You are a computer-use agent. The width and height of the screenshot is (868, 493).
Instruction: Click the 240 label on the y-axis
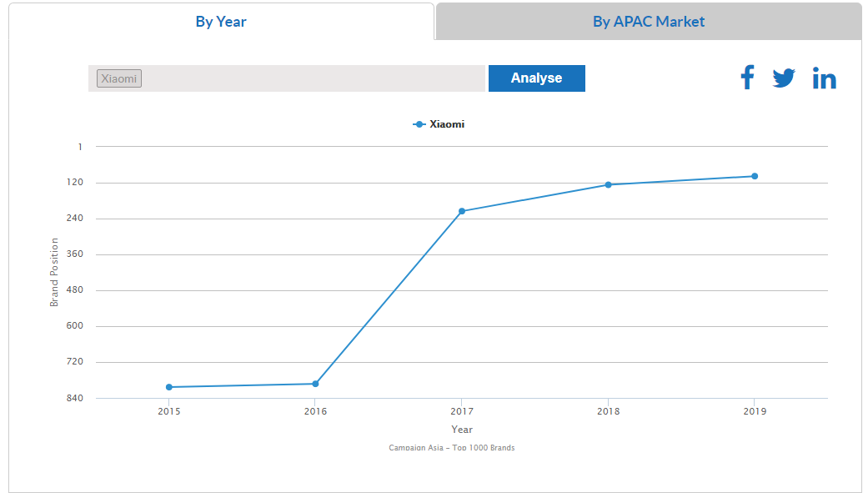(75, 219)
